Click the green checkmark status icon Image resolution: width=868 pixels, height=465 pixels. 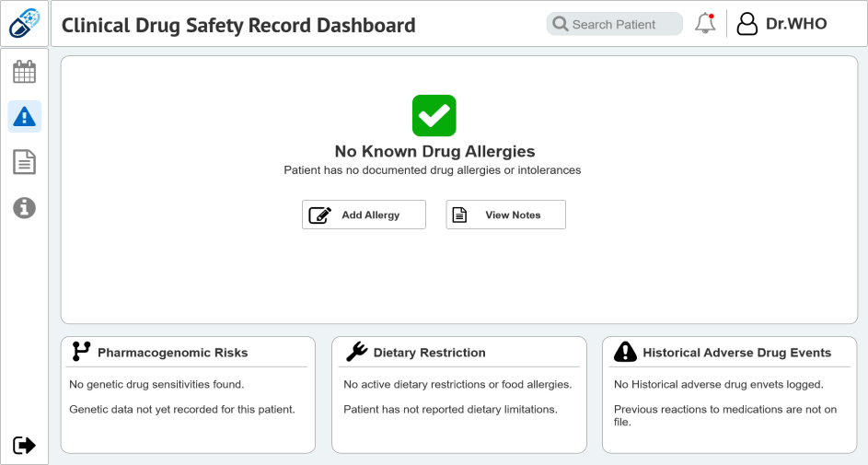[434, 115]
